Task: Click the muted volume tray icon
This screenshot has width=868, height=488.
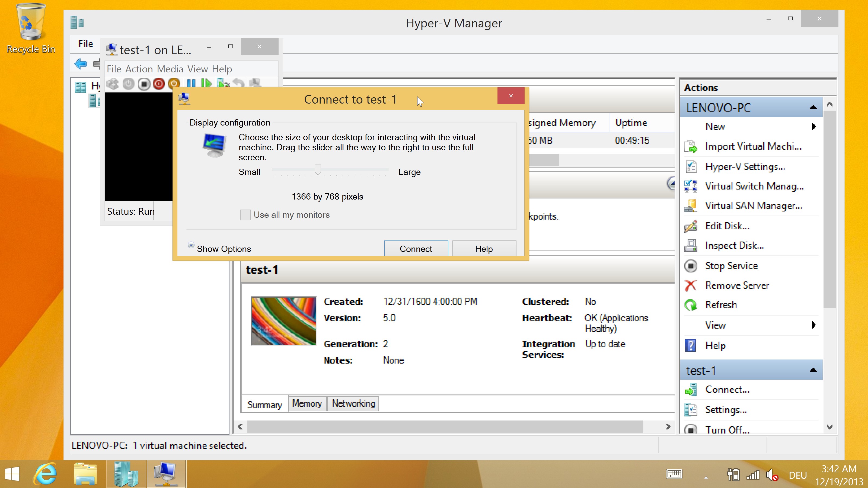Action: 772,475
